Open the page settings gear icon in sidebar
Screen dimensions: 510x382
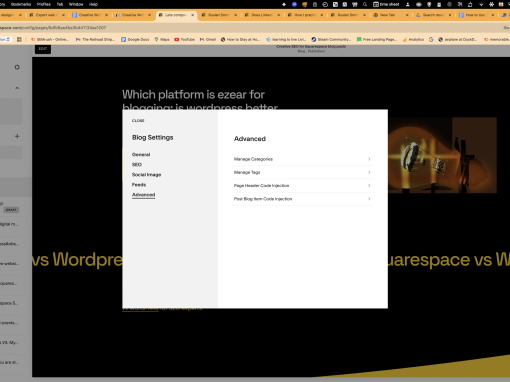click(17, 67)
